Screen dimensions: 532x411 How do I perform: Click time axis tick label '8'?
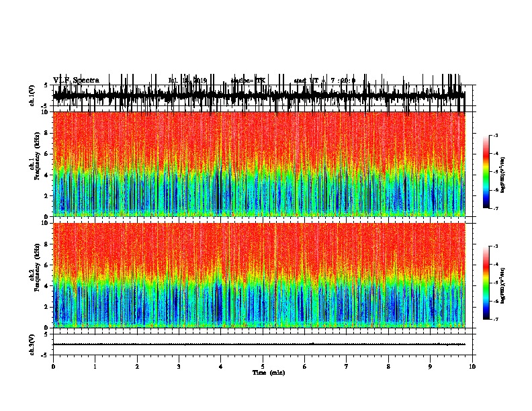click(x=388, y=367)
